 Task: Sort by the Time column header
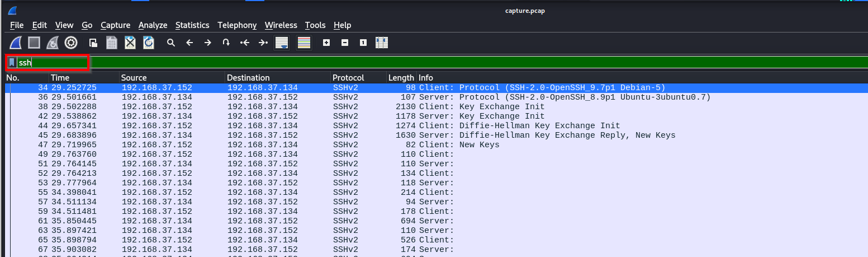coord(84,78)
